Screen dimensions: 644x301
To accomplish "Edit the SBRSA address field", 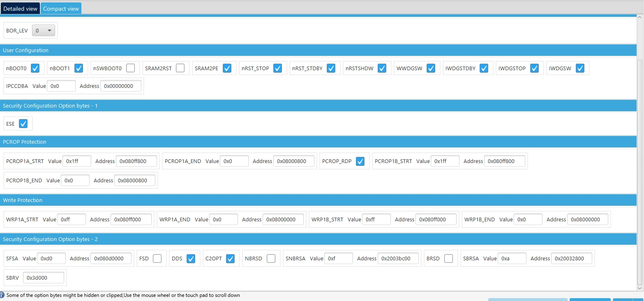I will pos(572,258).
